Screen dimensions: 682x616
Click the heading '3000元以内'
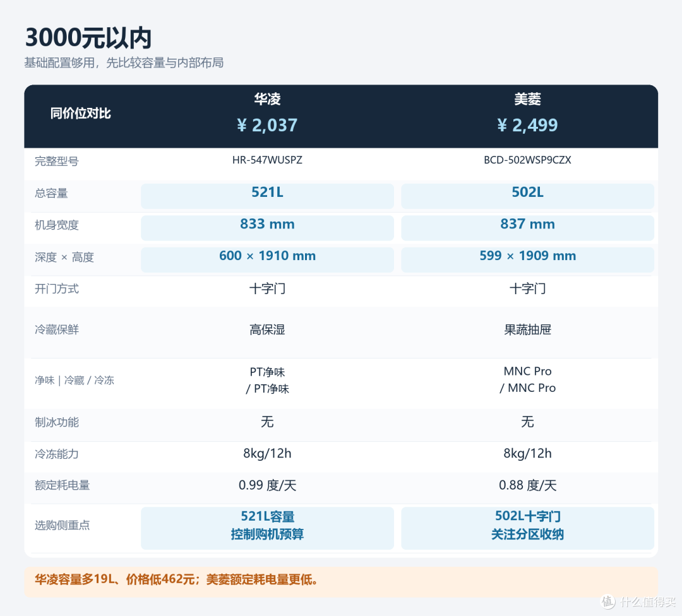[x=88, y=38]
